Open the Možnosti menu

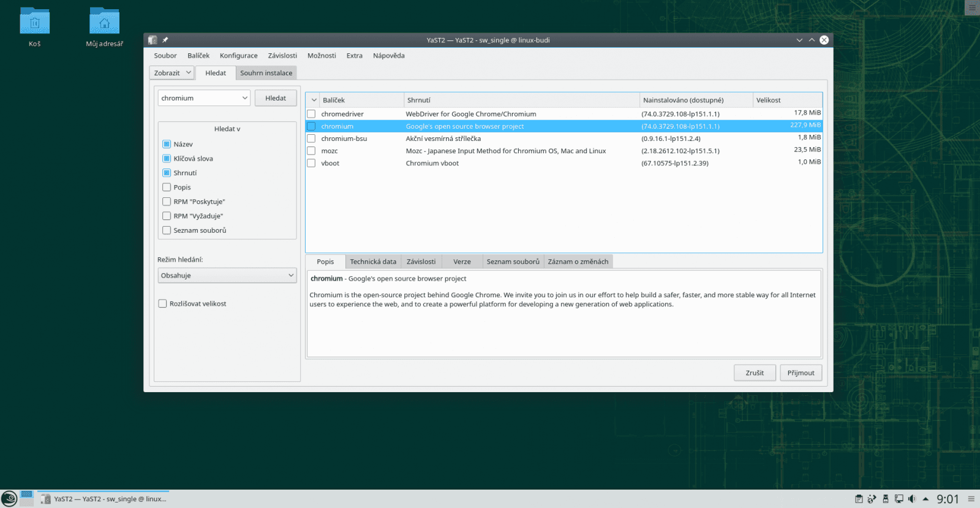[x=322, y=56]
